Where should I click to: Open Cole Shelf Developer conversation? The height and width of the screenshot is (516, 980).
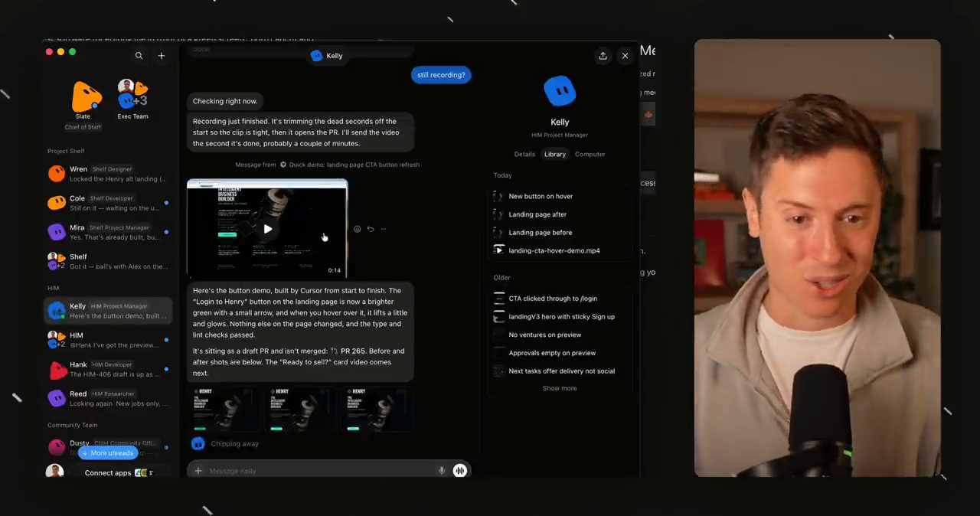point(107,203)
